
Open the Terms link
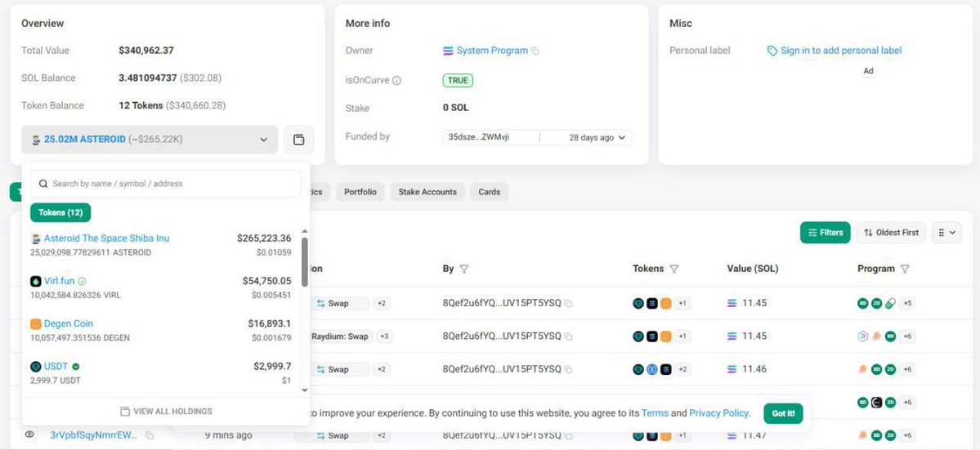pyautogui.click(x=655, y=413)
